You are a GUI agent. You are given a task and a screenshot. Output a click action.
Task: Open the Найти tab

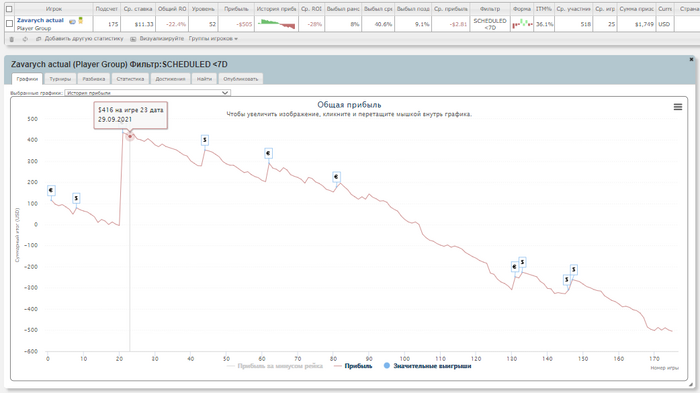point(204,79)
